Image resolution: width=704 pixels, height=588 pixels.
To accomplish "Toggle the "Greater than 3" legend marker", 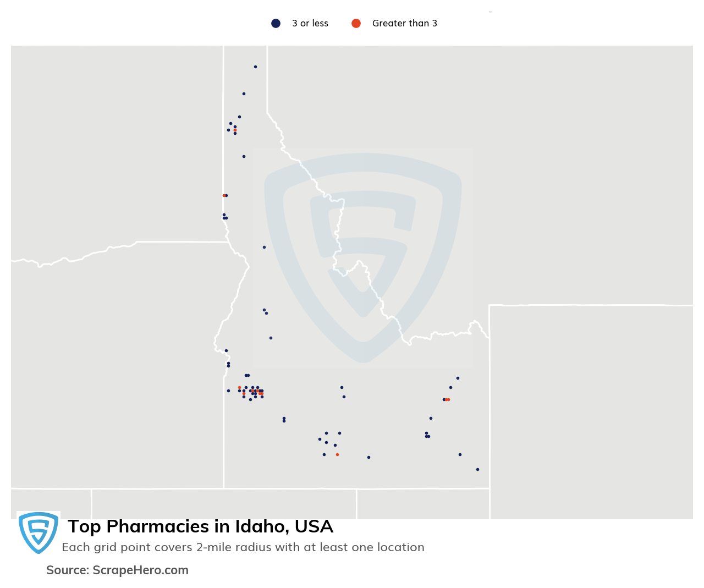I will pyautogui.click(x=356, y=23).
